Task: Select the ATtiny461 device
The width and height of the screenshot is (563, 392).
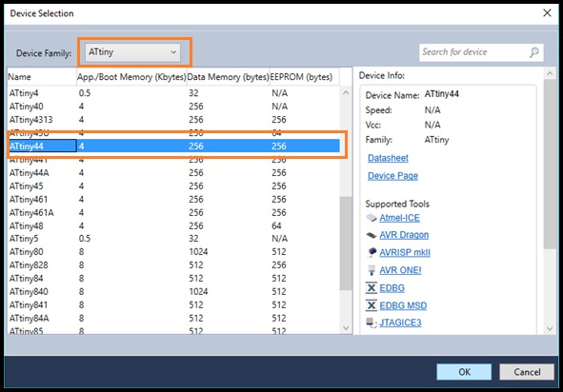Action: 173,199
